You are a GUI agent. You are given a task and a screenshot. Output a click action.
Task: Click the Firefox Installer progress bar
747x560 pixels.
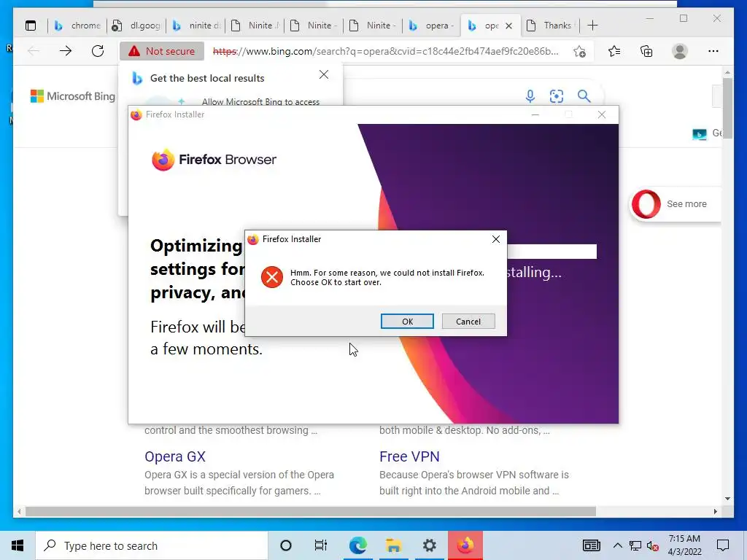(x=551, y=252)
